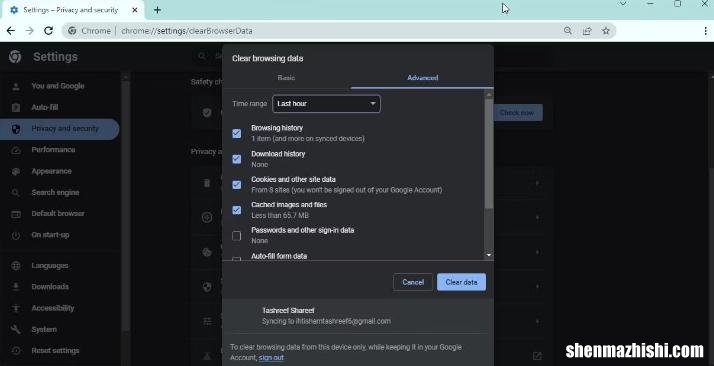Click the clipboard icon beside Auto-fill
The image size is (714, 366).
(x=16, y=107)
